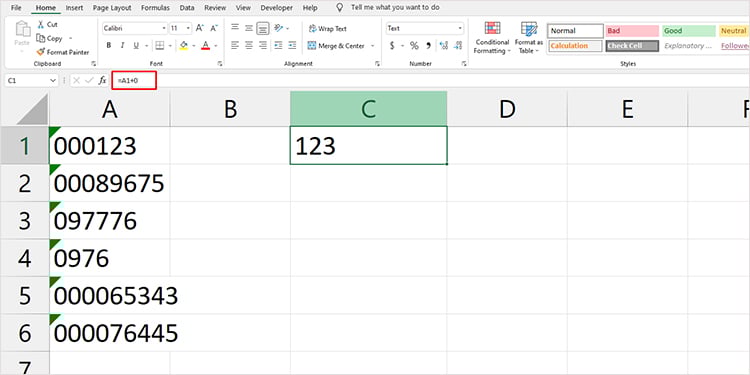Click the Cut scissors icon

(x=41, y=24)
